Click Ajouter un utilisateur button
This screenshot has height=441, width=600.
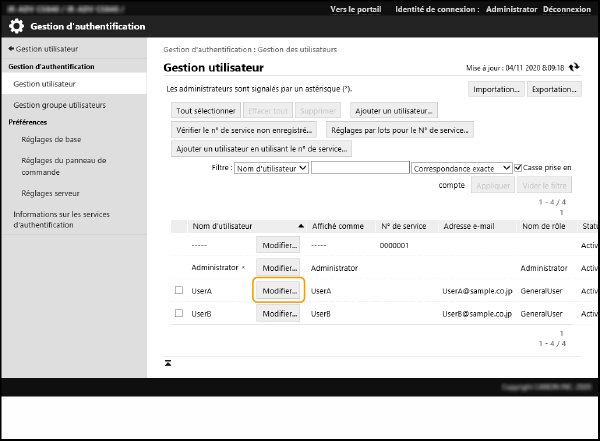393,110
